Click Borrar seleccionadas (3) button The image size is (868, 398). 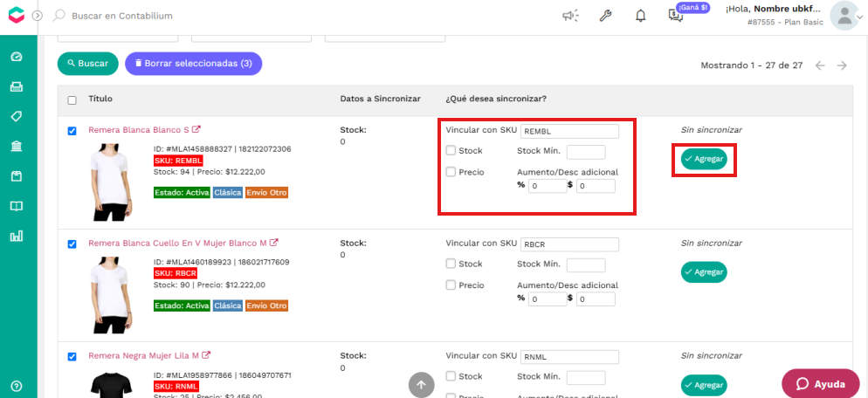pos(193,64)
